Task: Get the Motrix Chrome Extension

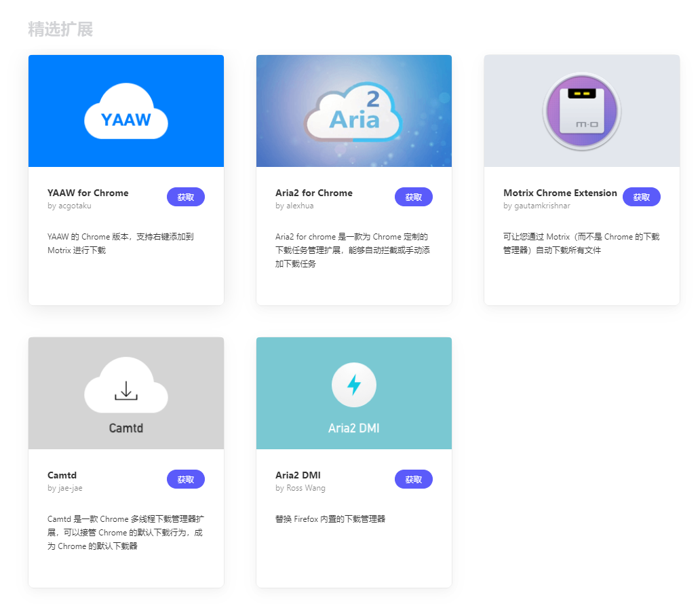Action: coord(642,197)
